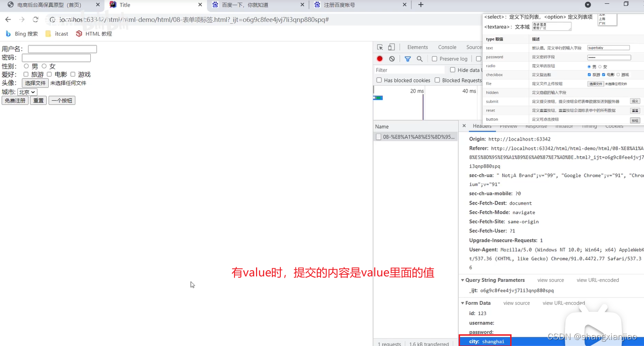Screen dimensions: 644x346
Task: Click view URL-encoded beside Form Data
Action: tap(563, 303)
